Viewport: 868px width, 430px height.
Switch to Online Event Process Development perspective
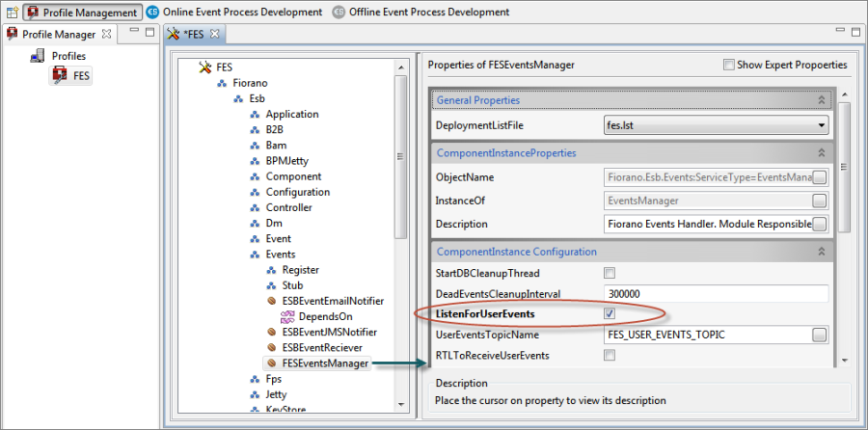[x=234, y=12]
